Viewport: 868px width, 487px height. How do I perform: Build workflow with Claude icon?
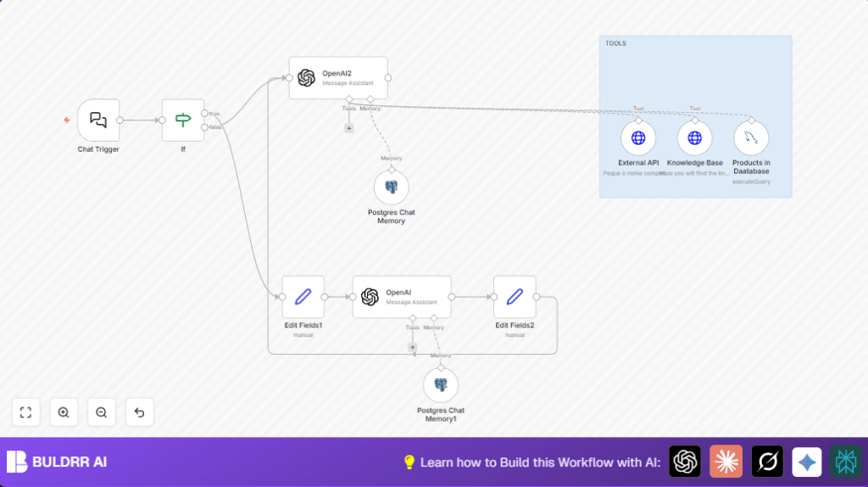726,462
